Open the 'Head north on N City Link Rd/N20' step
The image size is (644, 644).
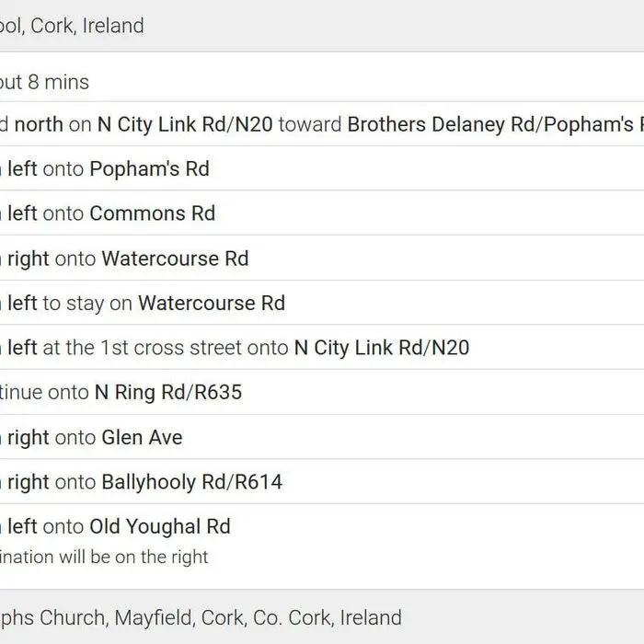[322, 124]
